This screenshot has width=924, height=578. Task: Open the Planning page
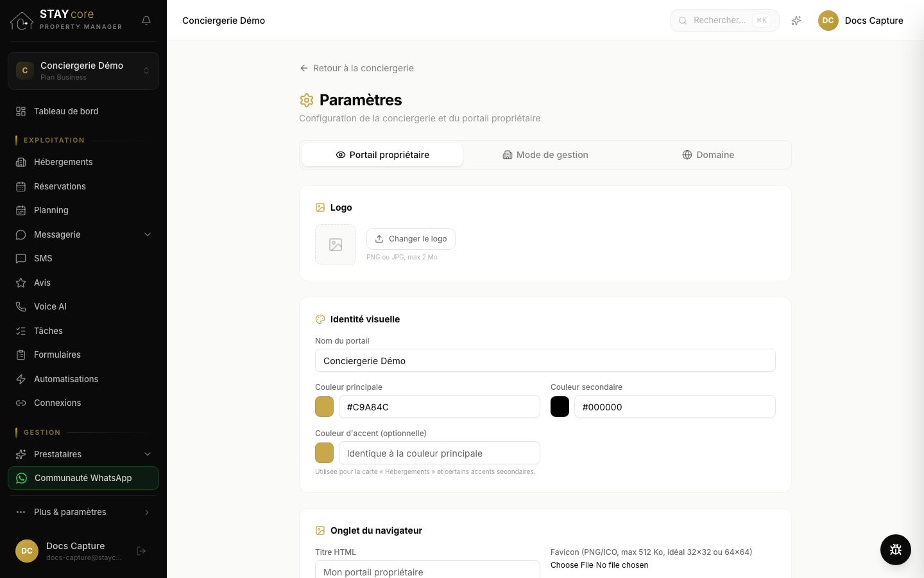point(83,210)
